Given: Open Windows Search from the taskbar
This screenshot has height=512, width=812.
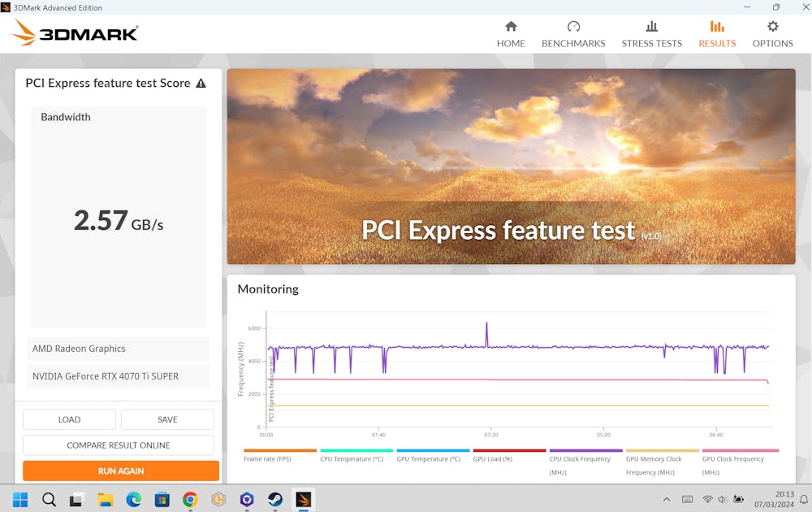Looking at the screenshot, I should (49, 500).
